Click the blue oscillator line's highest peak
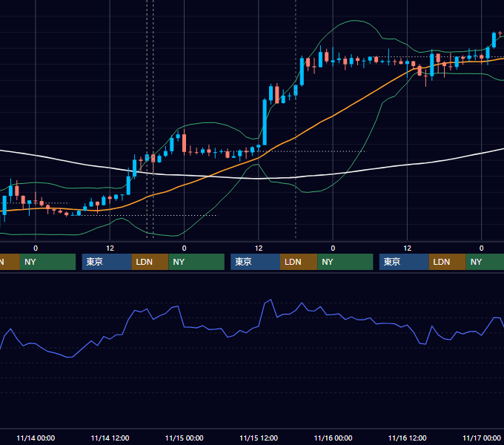The image size is (504, 445). click(x=271, y=300)
